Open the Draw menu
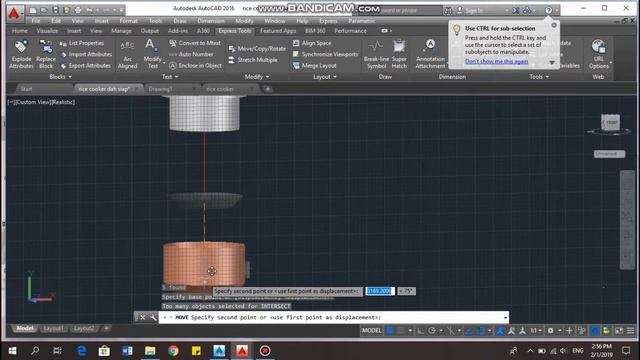This screenshot has width=640, height=360. coord(180,21)
